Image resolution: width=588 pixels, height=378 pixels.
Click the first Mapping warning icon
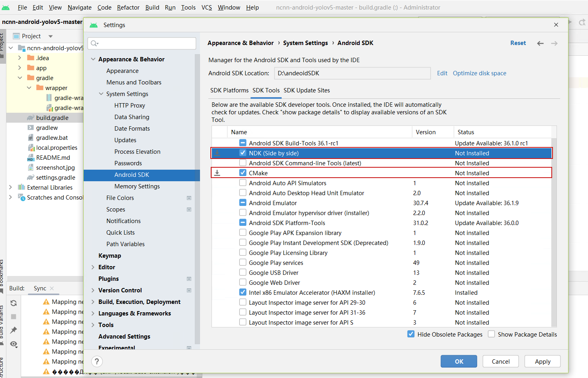pyautogui.click(x=46, y=302)
